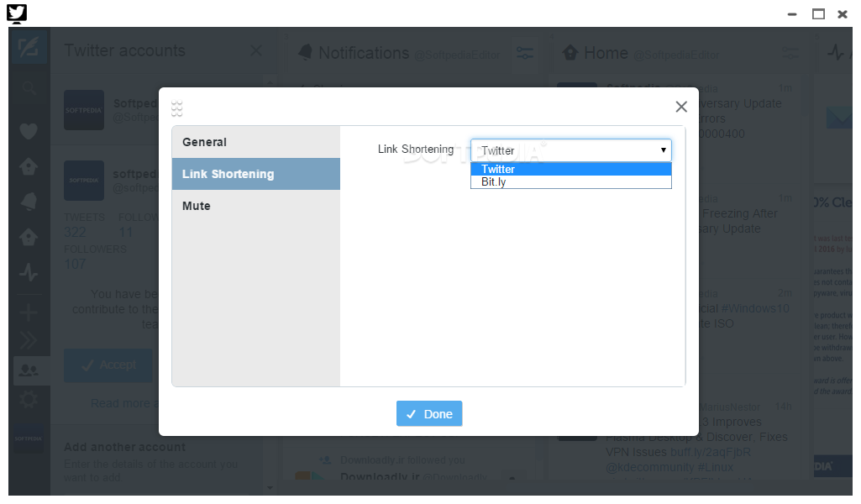Open the buff.ly/2aqFjbR link
The height and width of the screenshot is (504, 861).
pos(710,452)
